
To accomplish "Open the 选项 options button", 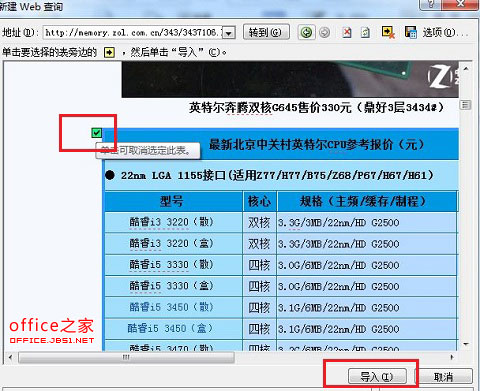I will [445, 33].
